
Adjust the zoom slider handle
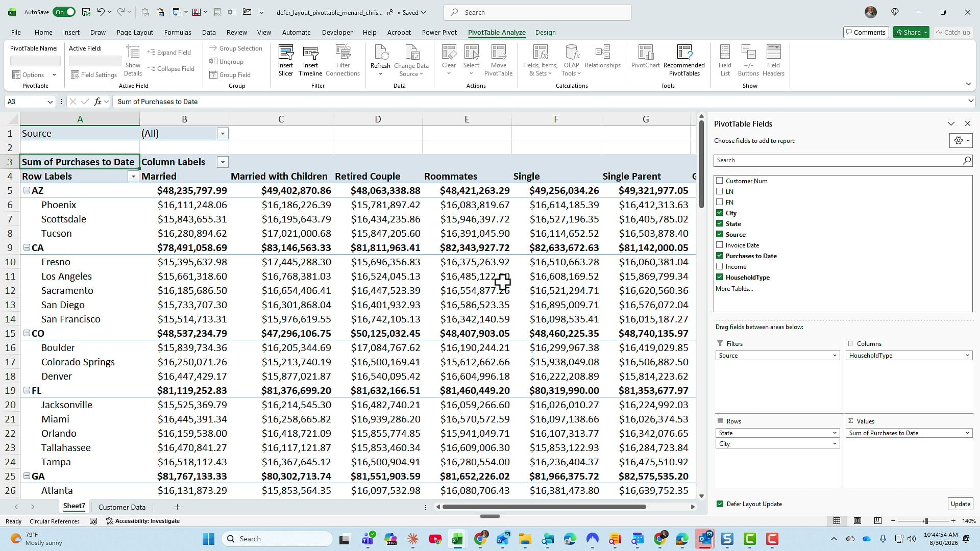tap(926, 521)
